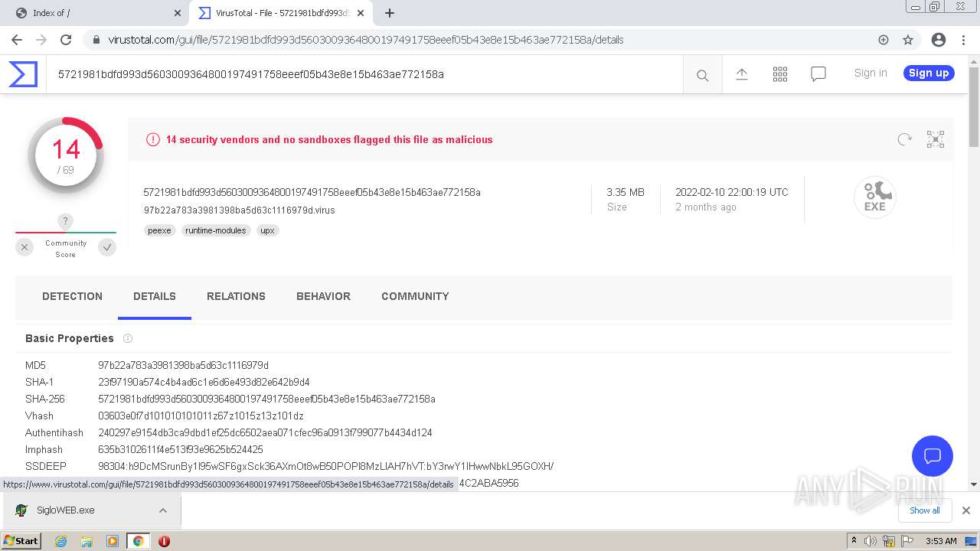This screenshot has height=551, width=980.
Task: Vote malicious with the X icon
Action: (x=24, y=247)
